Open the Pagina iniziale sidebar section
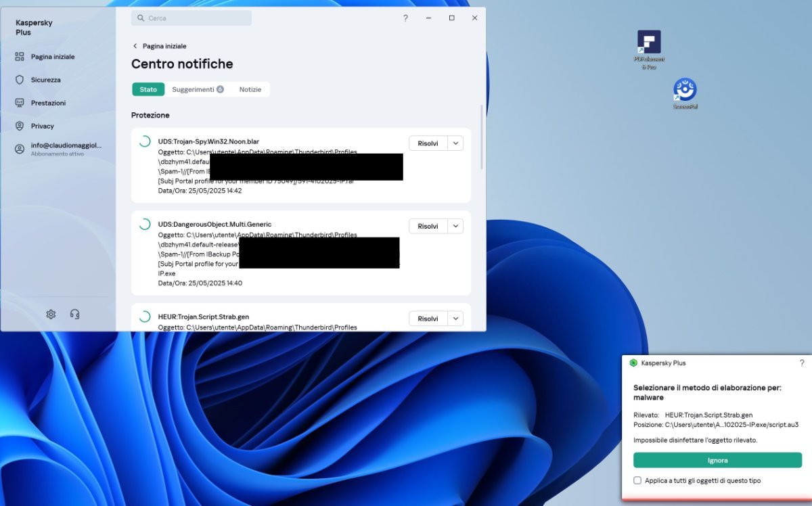This screenshot has height=506, width=812. (52, 57)
